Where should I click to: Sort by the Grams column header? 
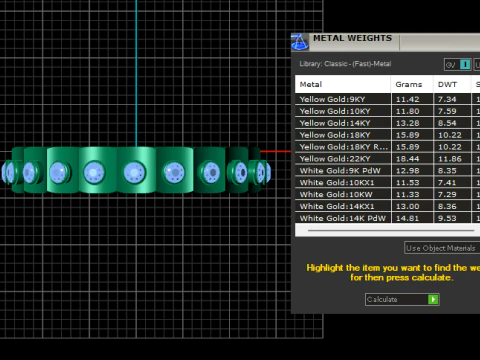click(412, 84)
